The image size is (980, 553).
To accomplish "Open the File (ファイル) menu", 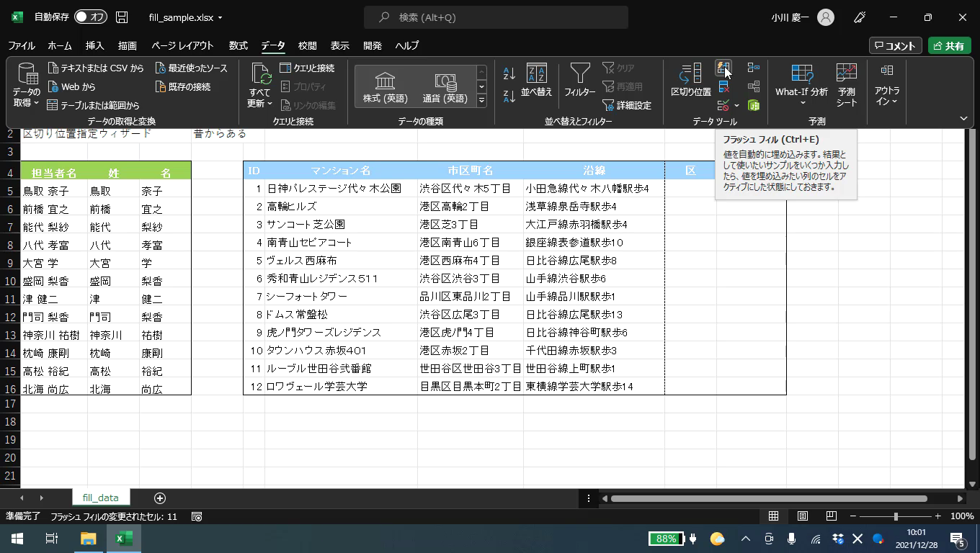I will pos(21,45).
